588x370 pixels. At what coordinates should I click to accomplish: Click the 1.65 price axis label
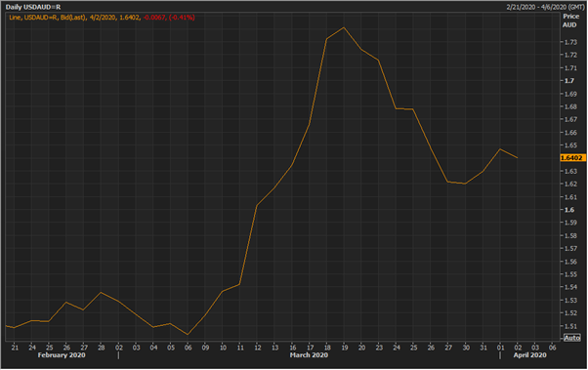click(x=570, y=145)
